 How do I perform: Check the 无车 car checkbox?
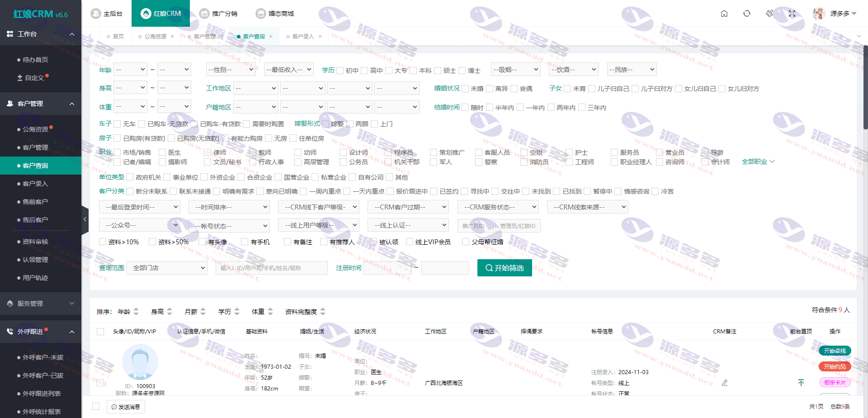click(117, 124)
